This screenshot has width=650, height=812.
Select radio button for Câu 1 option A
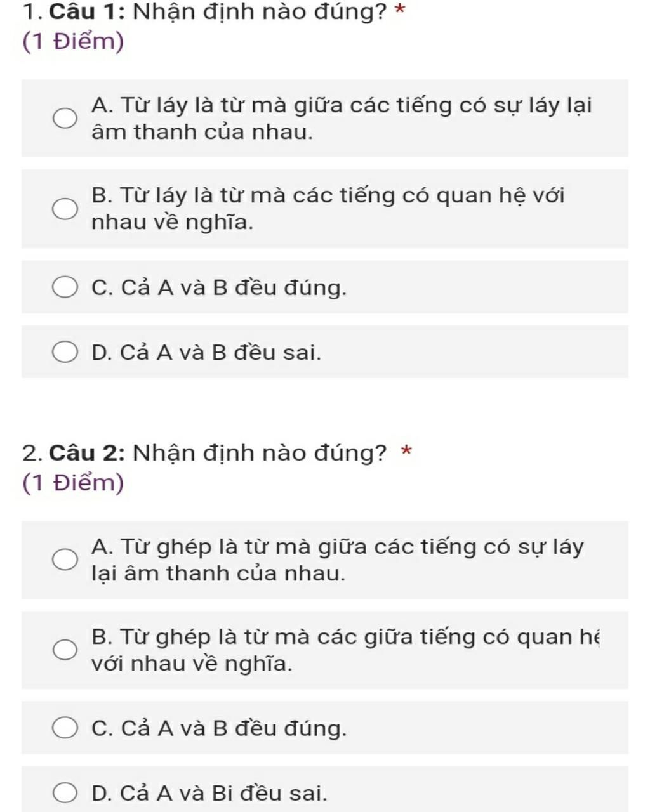pyautogui.click(x=64, y=119)
